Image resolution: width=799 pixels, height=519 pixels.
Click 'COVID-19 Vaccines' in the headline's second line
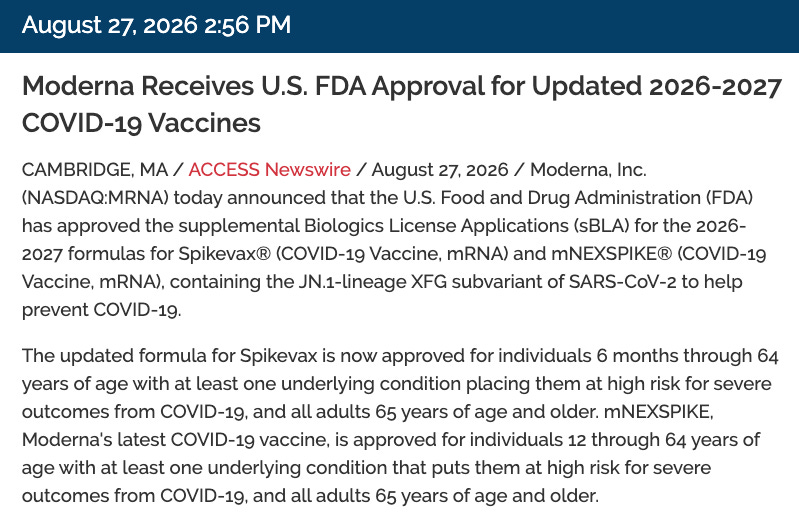(141, 123)
